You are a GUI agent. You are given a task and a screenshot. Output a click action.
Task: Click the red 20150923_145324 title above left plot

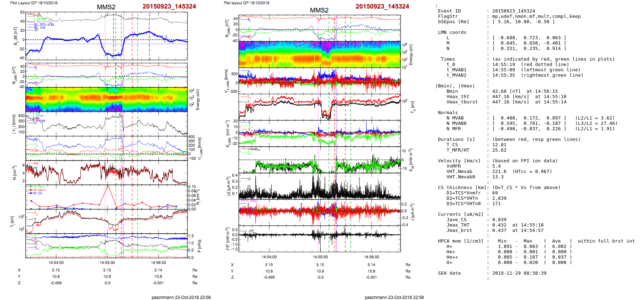(169, 6)
